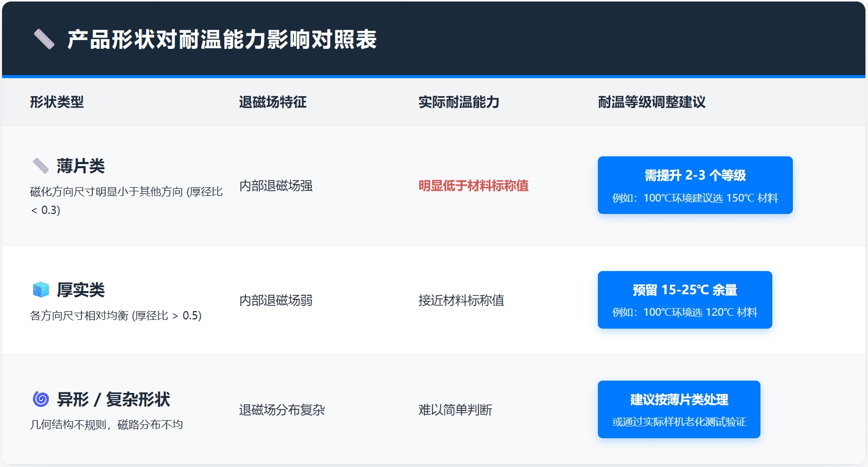868x467 pixels.
Task: Select the 耐温等级调整建议 column header
Action: (x=651, y=102)
